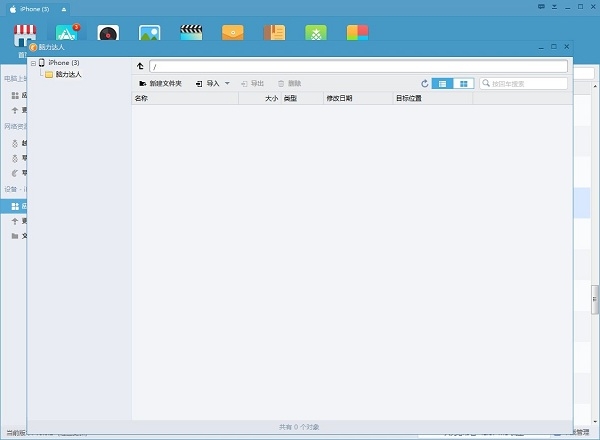The image size is (600, 440).
Task: Open the multicolor tiles toolbox icon
Action: pos(357,33)
